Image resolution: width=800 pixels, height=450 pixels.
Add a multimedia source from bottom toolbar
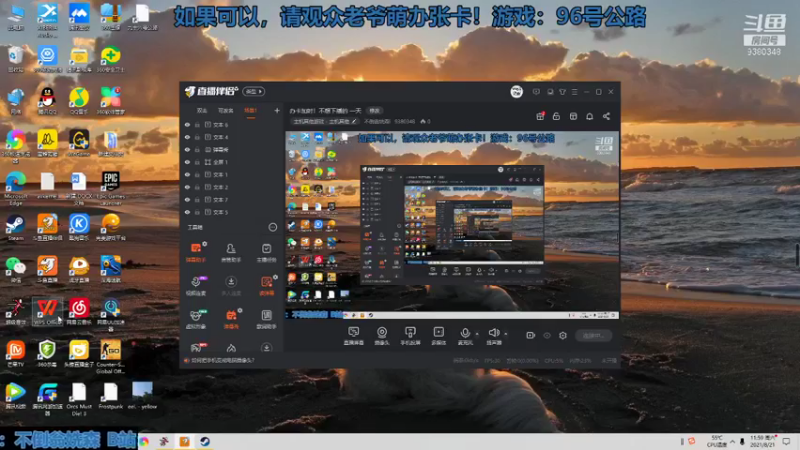coord(439,336)
